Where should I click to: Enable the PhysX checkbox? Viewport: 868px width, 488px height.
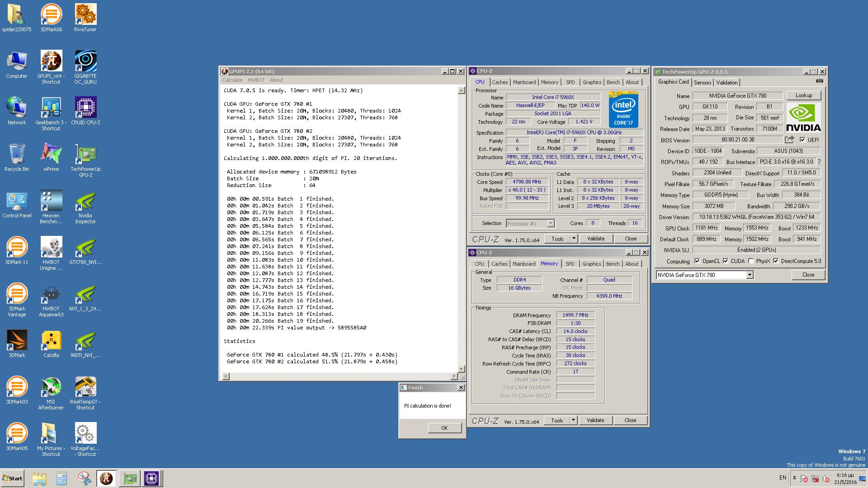coord(751,261)
